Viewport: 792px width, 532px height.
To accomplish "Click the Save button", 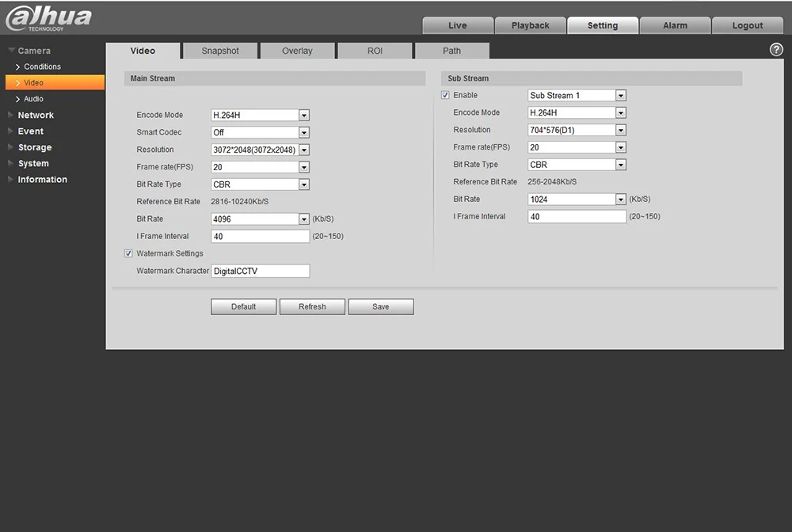I will [x=381, y=307].
